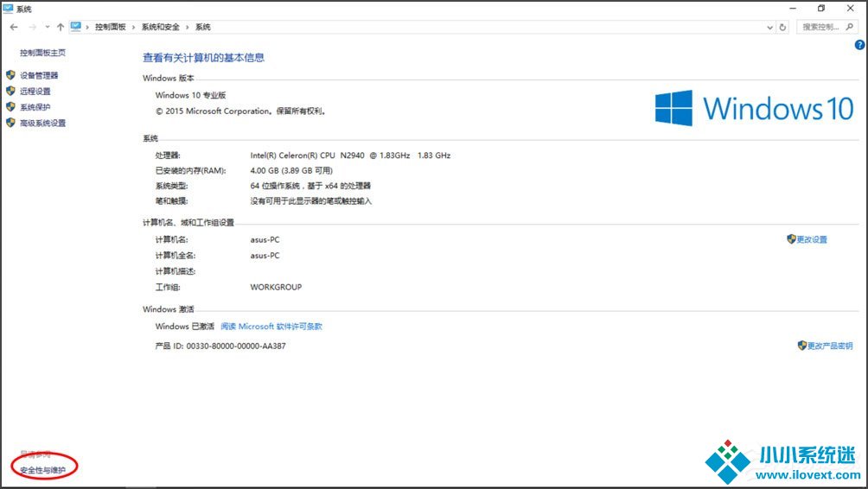Click shield icon next to 更改产品密钥
868x489 pixels.
(x=801, y=346)
